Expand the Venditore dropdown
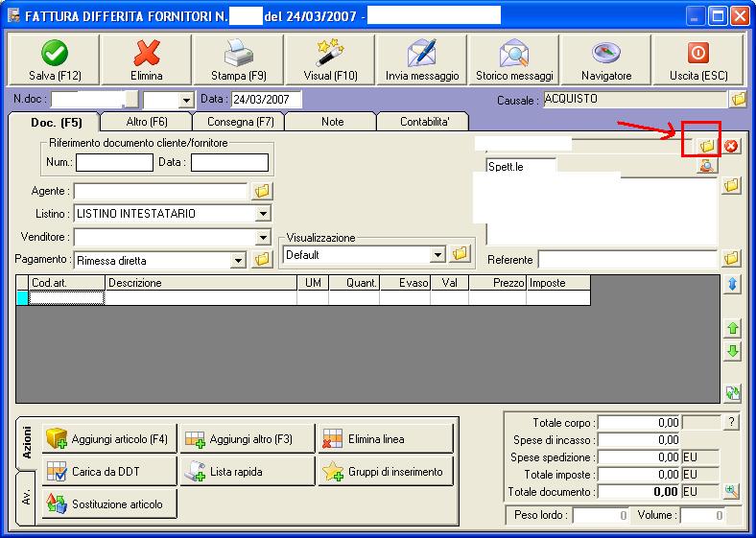Viewport: 756px width, 538px height. [x=263, y=237]
